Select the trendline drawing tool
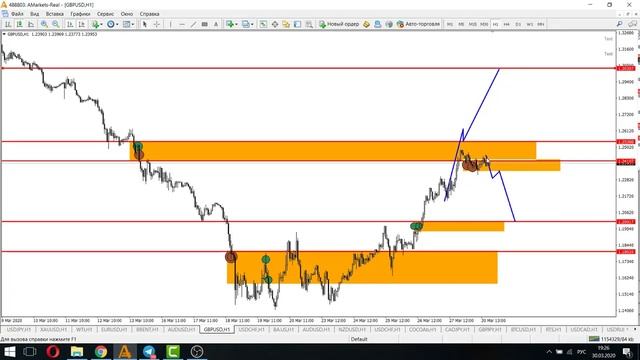The width and height of the screenshot is (640, 360). (193, 24)
